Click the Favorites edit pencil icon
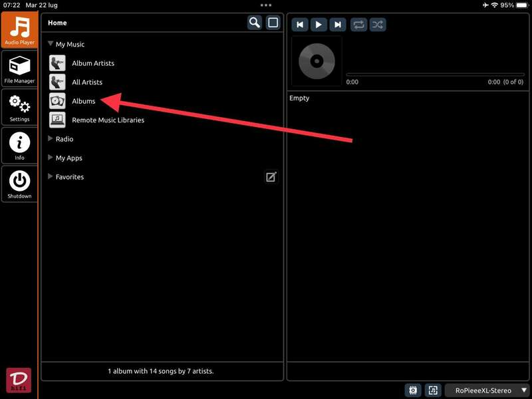The image size is (532, 399). [271, 177]
